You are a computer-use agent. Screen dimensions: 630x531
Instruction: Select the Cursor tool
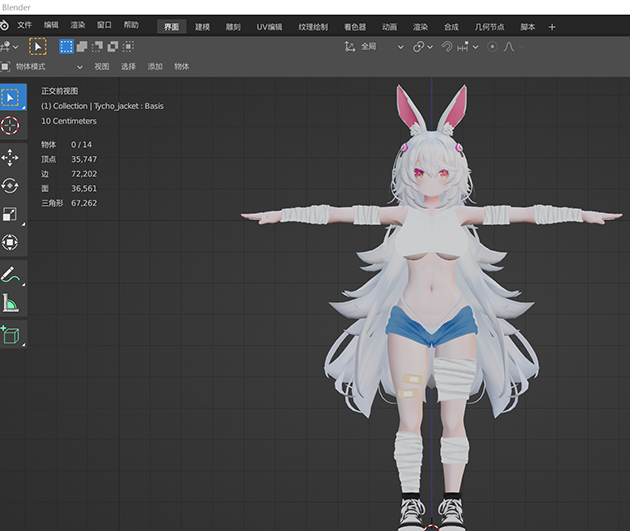point(10,125)
